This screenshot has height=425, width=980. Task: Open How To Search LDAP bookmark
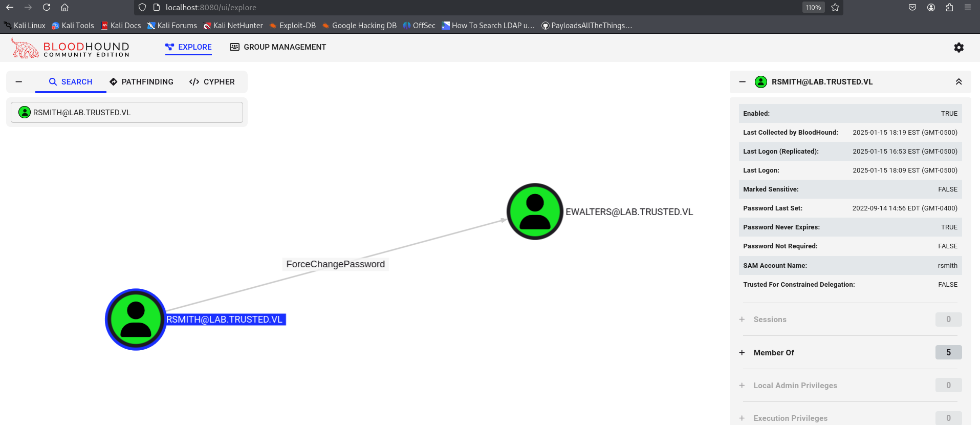488,26
